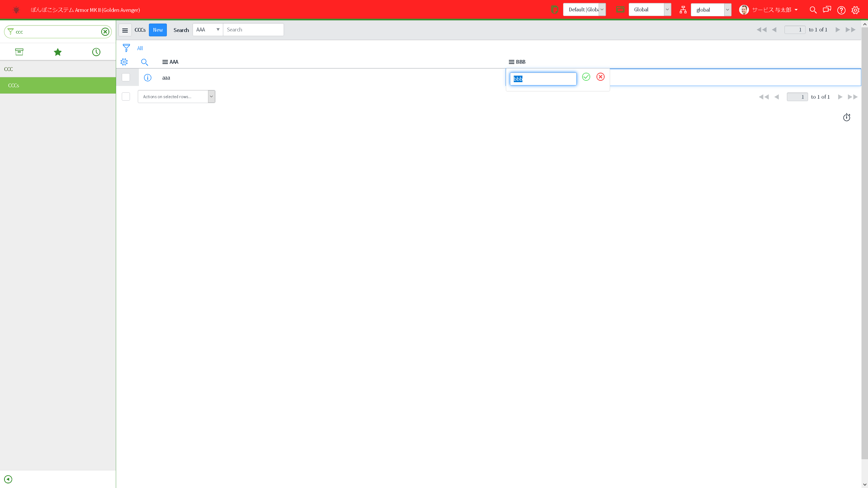Screen dimensions: 868x488
Task: Open the Default [Global] update set picker
Action: (584, 9)
